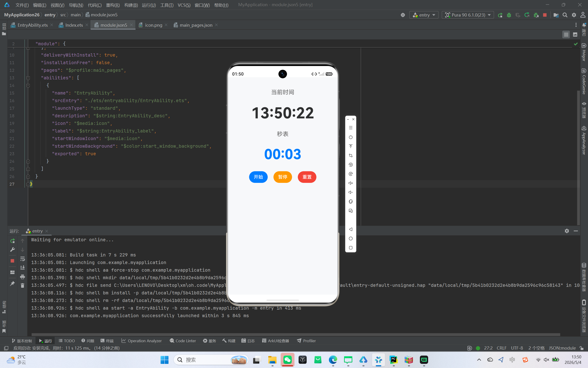Click the Windows taskbar search box
This screenshot has height=368, width=588.
coord(211,360)
